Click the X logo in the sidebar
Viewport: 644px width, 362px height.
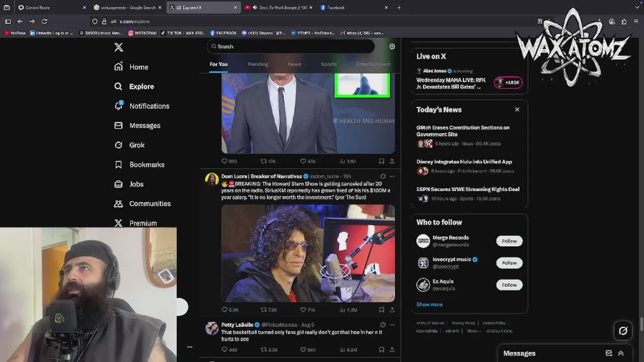coord(118,47)
